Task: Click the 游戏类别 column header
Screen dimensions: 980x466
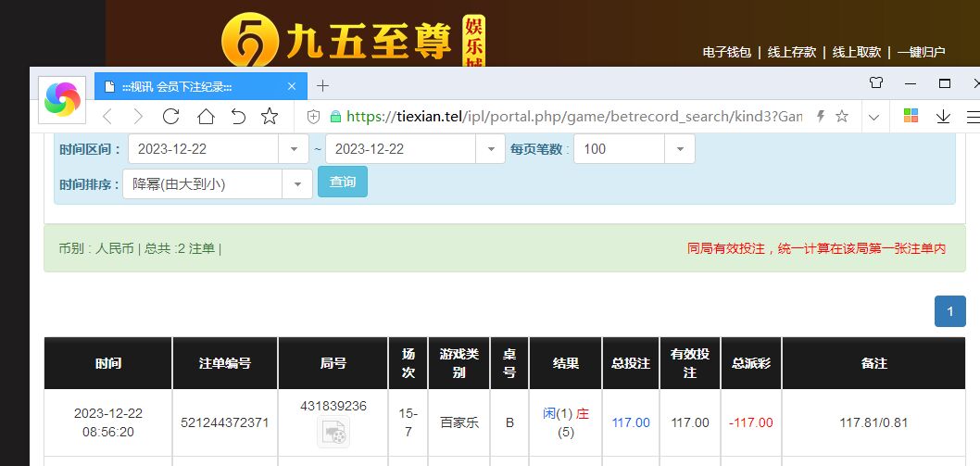Action: pyautogui.click(x=459, y=363)
